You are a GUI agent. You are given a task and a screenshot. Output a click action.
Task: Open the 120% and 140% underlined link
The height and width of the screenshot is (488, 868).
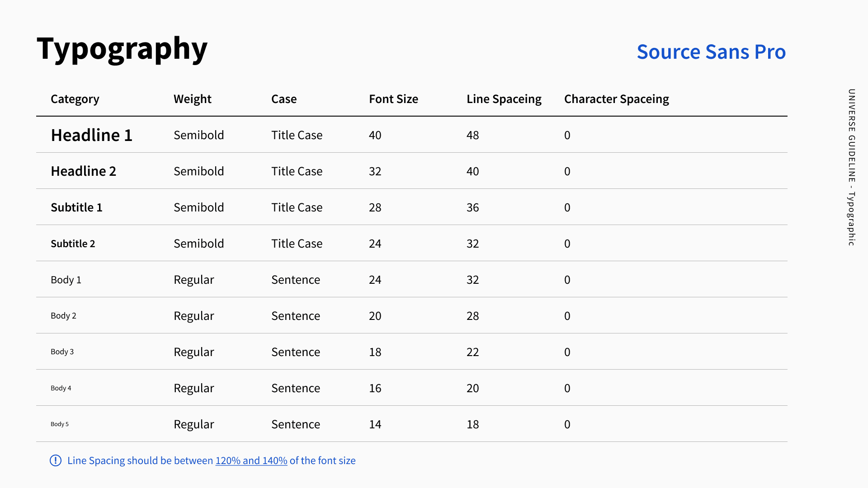[x=251, y=460]
